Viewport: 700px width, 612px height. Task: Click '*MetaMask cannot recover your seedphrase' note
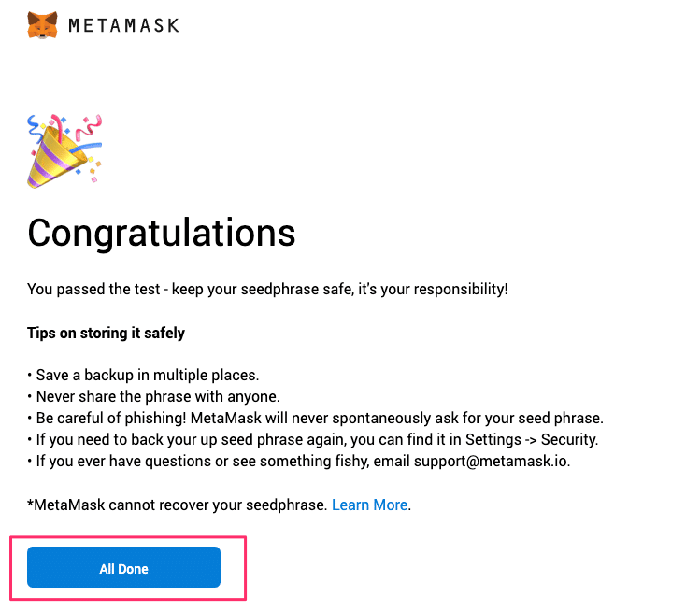coord(178,505)
